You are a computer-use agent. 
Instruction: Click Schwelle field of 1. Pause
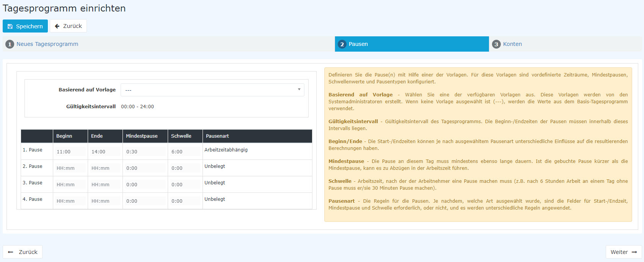[x=185, y=152]
